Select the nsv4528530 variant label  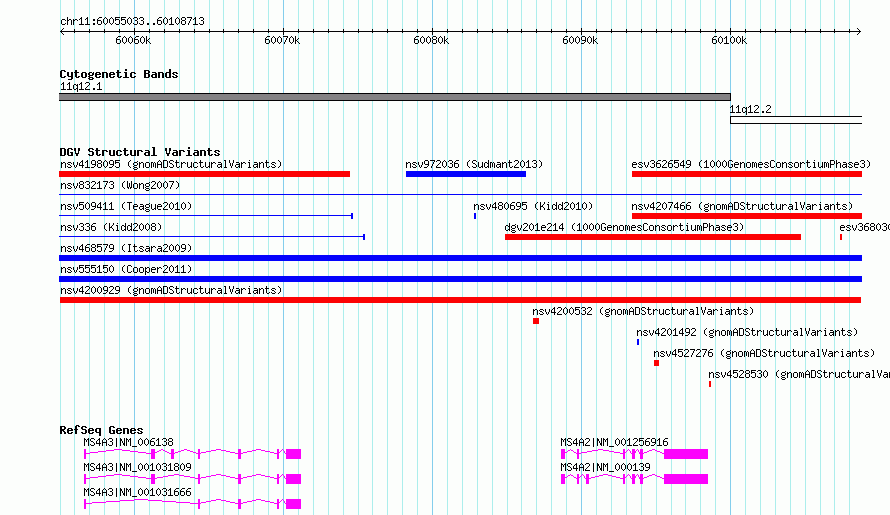click(799, 374)
